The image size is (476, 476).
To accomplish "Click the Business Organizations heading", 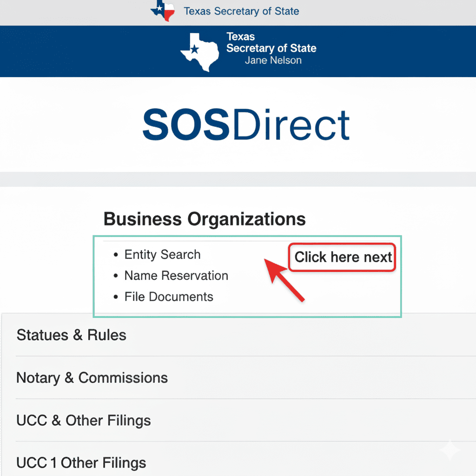I will (205, 219).
